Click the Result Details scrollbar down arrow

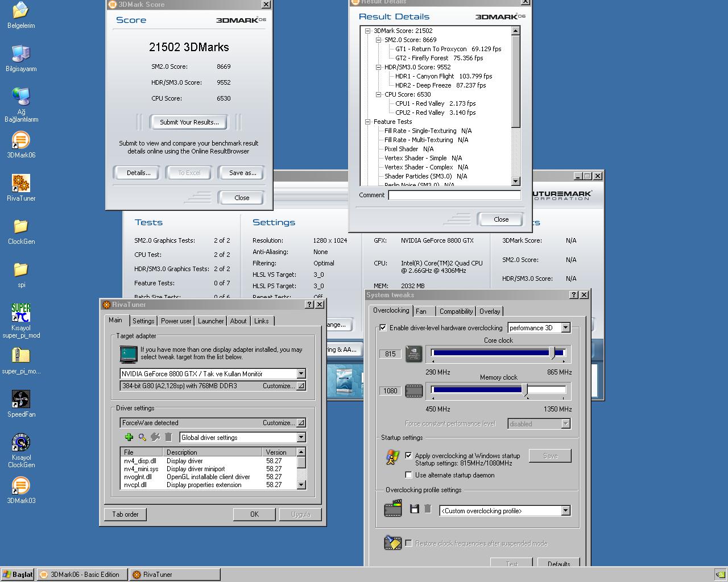516,181
